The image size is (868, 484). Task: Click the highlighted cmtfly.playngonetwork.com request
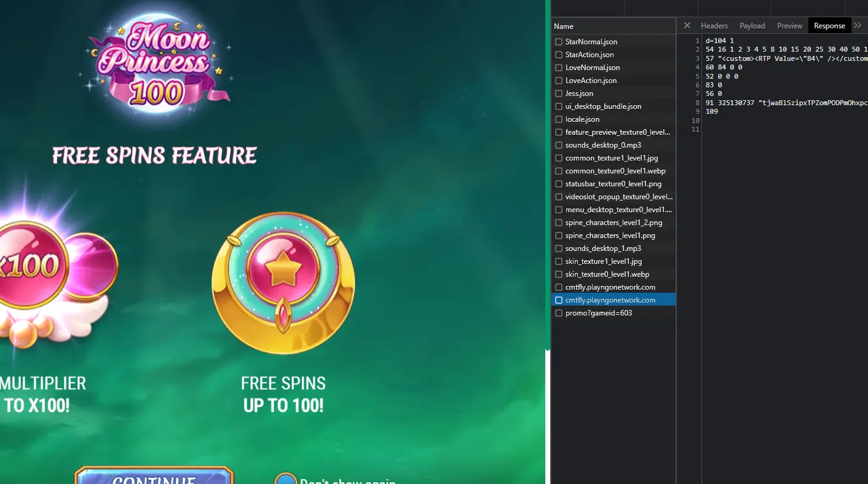[614, 300]
